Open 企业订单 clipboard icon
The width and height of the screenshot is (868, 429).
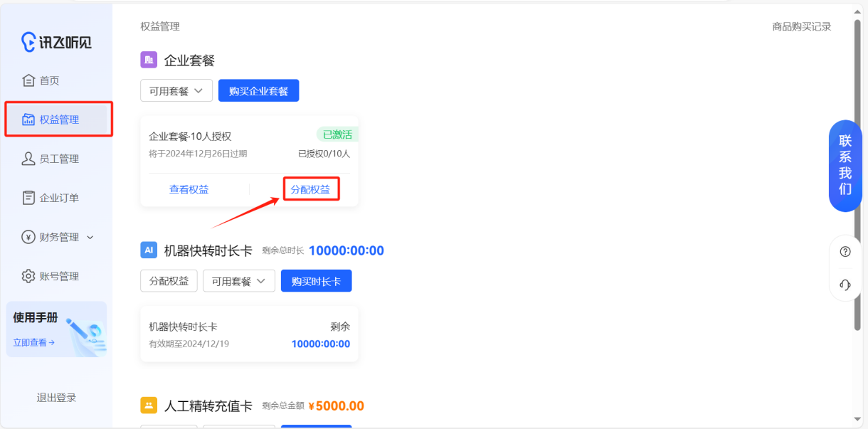click(x=28, y=198)
